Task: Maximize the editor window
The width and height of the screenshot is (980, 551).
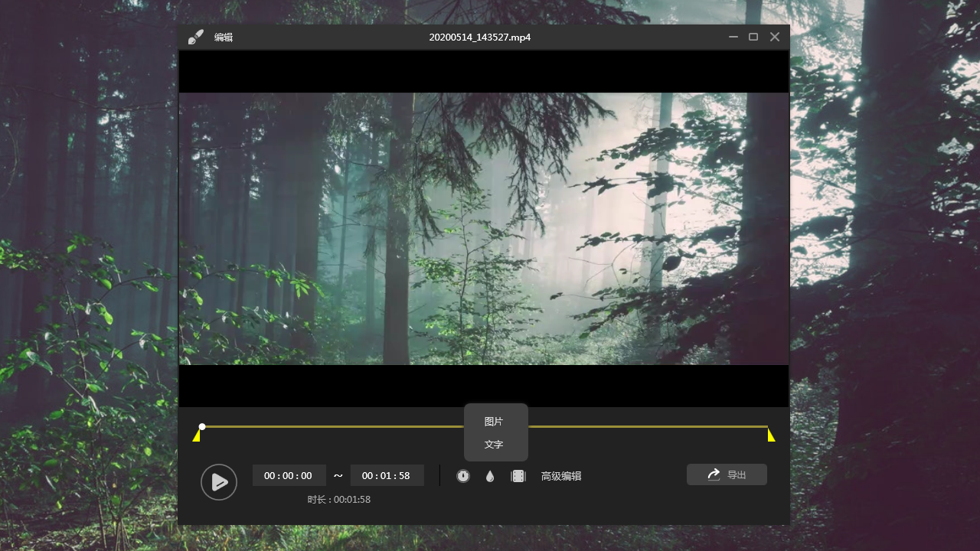Action: point(753,37)
